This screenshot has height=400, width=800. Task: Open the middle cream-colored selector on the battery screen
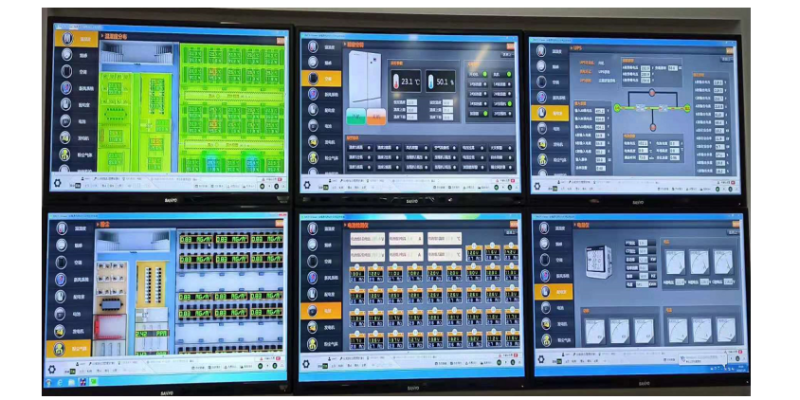tap(404, 239)
